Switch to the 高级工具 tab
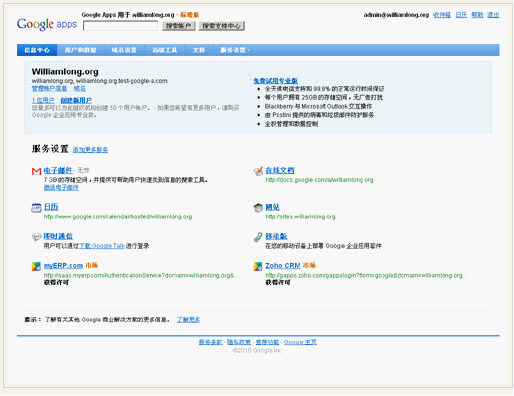 click(165, 50)
